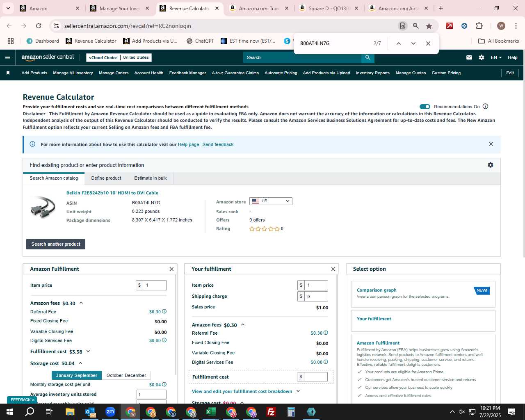Open Automate Pricing menu item
The image size is (525, 420).
point(281,73)
